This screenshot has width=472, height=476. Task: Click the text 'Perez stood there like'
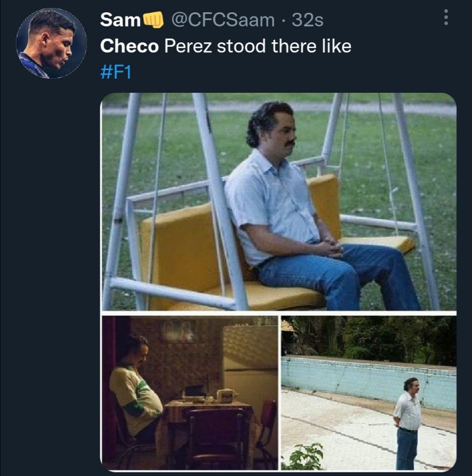pos(258,46)
